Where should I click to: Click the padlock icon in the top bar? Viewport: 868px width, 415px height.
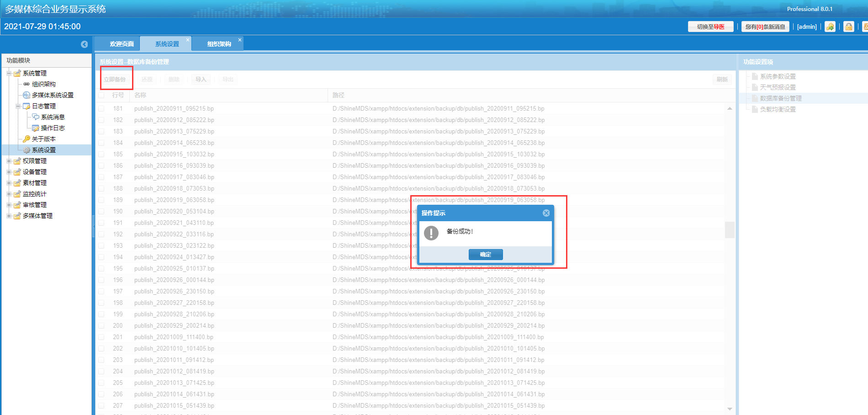(x=848, y=27)
